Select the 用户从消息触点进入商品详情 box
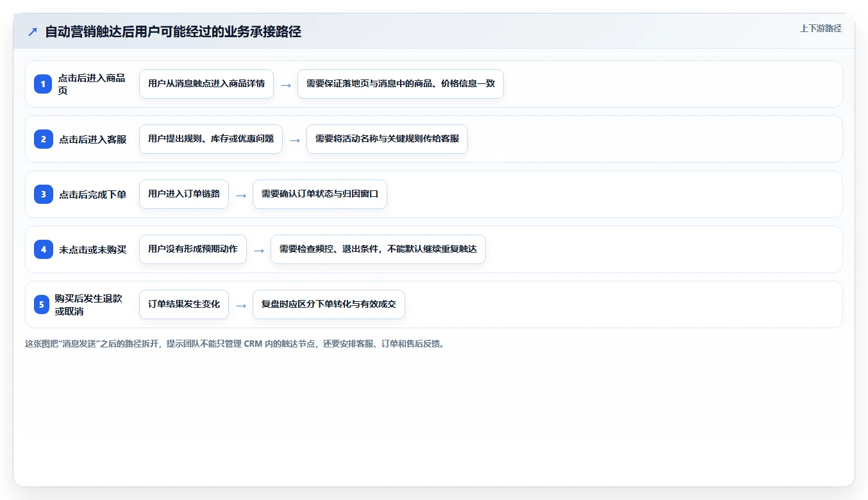 point(206,84)
